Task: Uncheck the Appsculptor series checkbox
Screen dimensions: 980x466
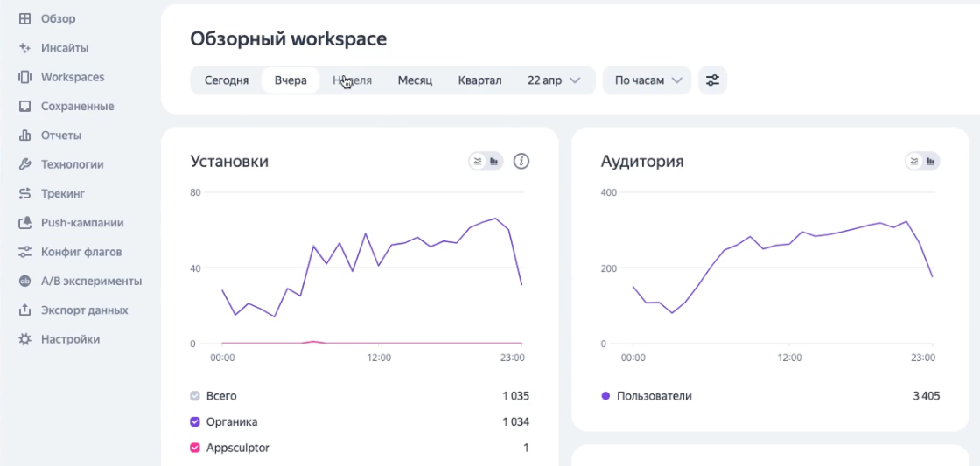Action: [195, 448]
